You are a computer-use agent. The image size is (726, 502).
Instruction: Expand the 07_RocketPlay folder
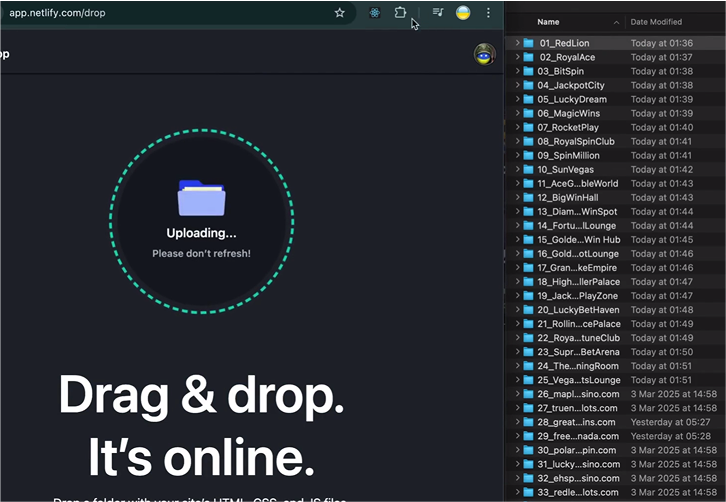[x=517, y=127]
